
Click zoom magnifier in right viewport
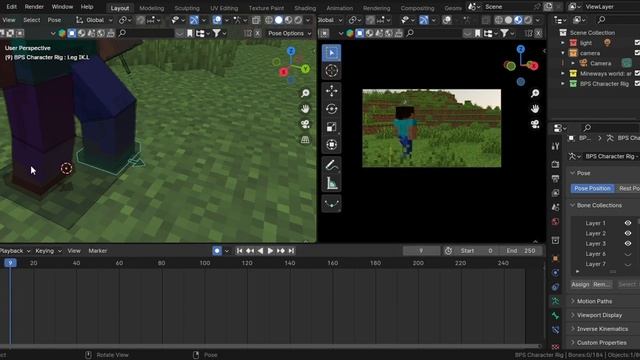[535, 93]
